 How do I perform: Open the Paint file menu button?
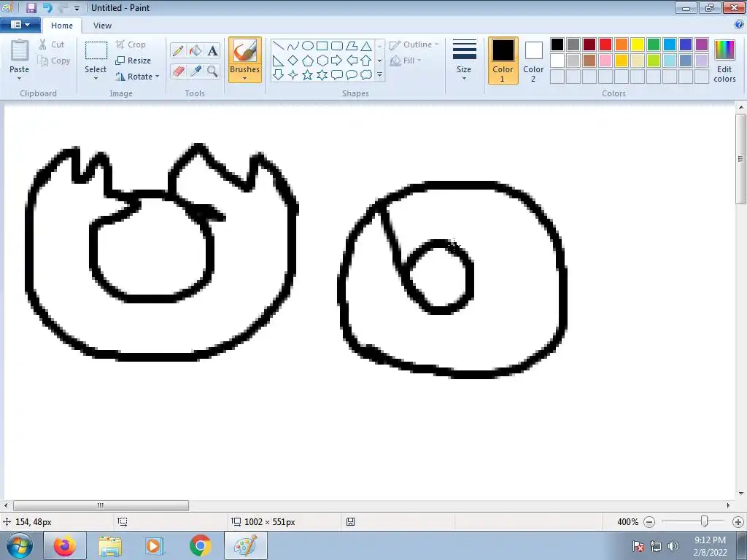coord(20,25)
